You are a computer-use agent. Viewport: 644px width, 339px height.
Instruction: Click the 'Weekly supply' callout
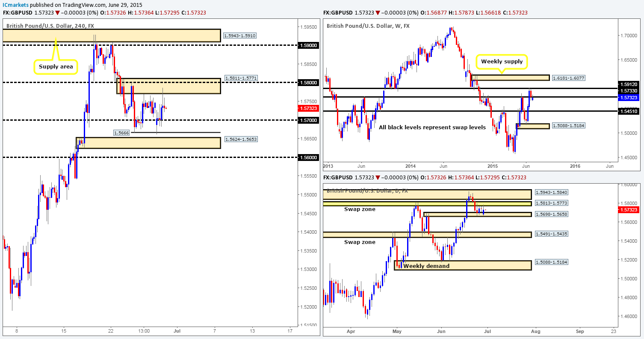501,62
